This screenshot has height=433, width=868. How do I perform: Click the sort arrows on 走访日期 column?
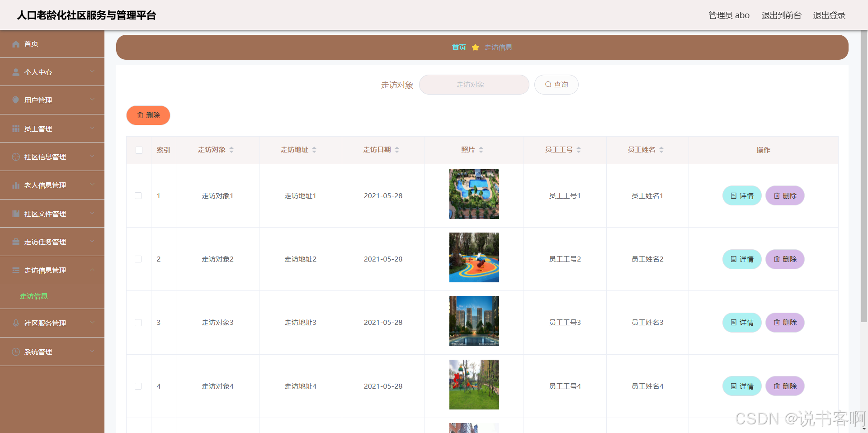pos(397,150)
